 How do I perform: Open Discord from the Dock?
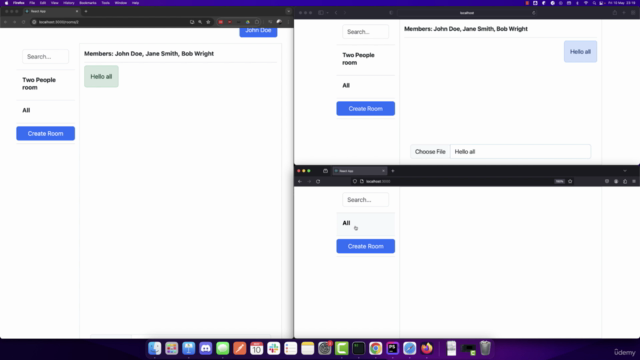coord(206,348)
